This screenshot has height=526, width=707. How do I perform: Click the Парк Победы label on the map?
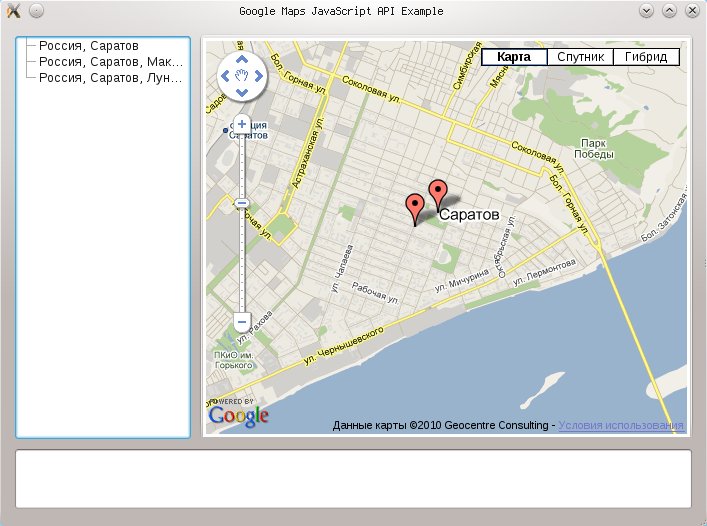click(593, 149)
